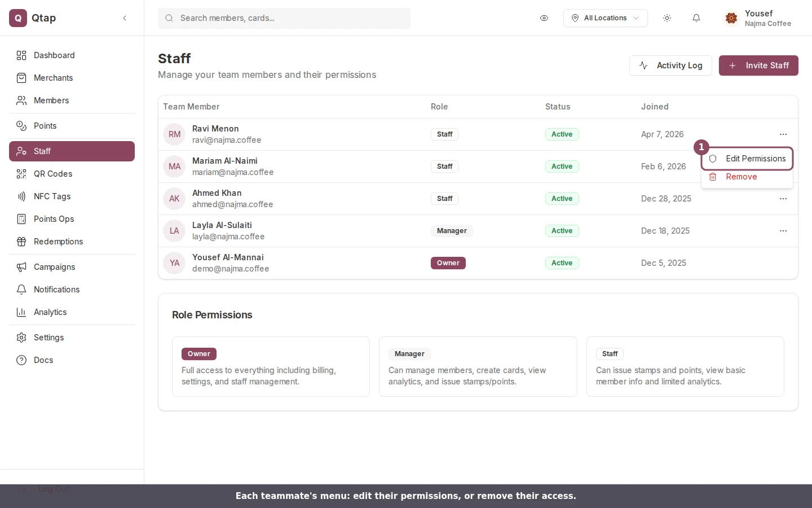Go to Merchants page
The height and width of the screenshot is (508, 812).
(72, 78)
